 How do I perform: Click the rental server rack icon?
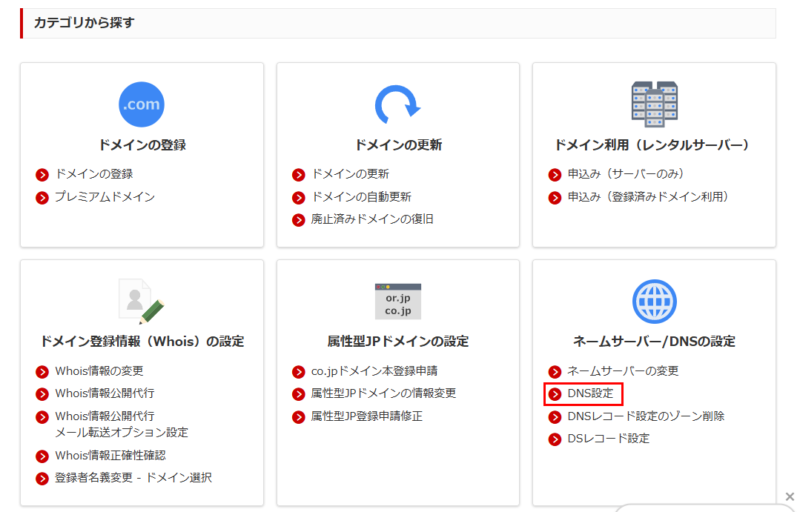click(654, 102)
